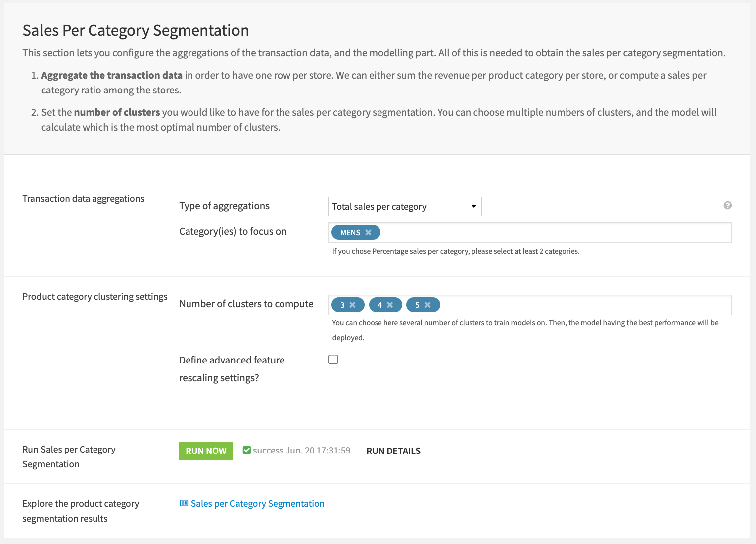Remove the MENS tag using its X icon
756x544 pixels.
[368, 232]
